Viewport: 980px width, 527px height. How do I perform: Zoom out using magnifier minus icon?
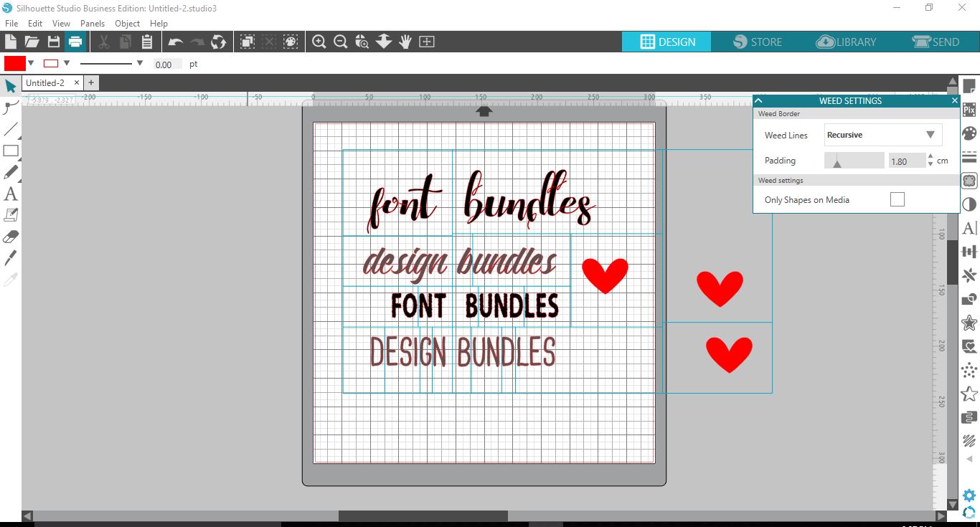pos(341,42)
